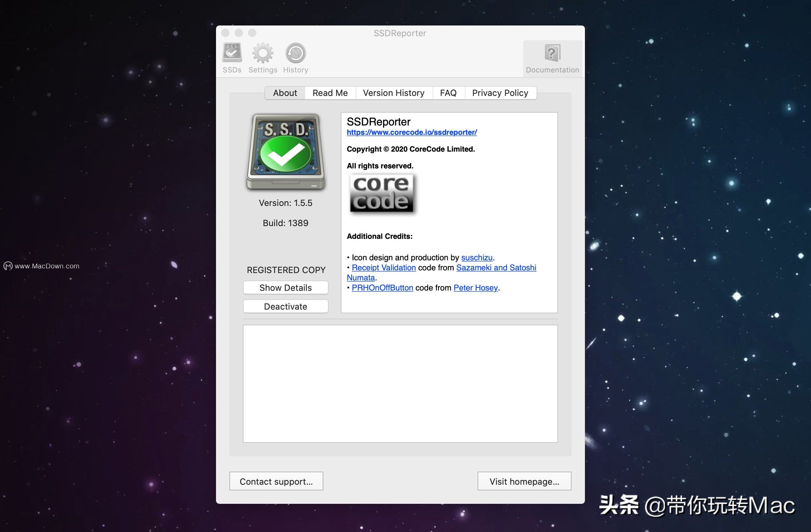Open the Receipt Validation link
The width and height of the screenshot is (811, 532).
[384, 268]
